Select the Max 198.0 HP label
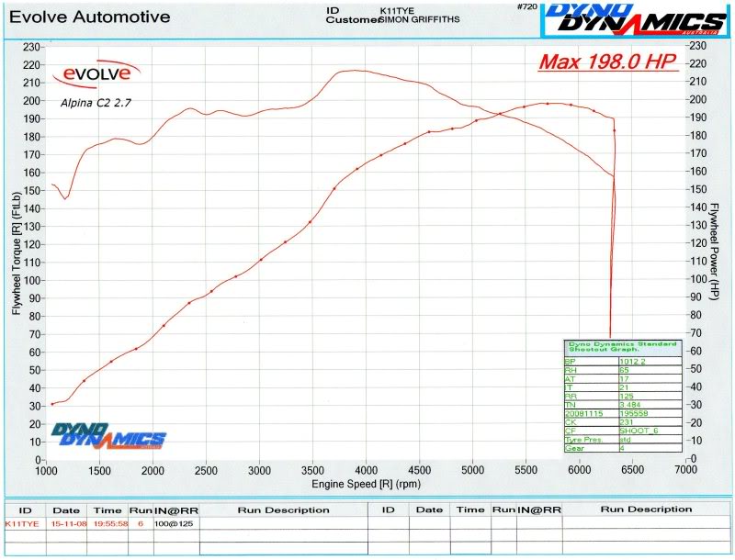 tap(606, 63)
